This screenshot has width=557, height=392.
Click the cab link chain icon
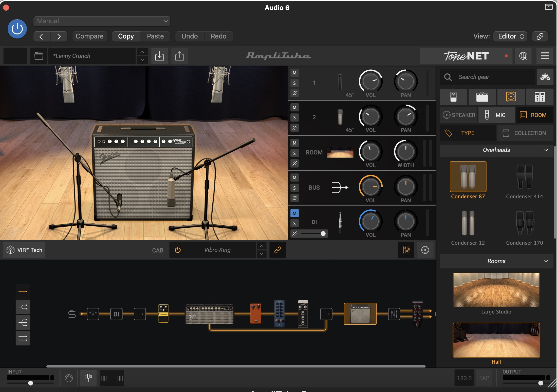pyautogui.click(x=278, y=250)
